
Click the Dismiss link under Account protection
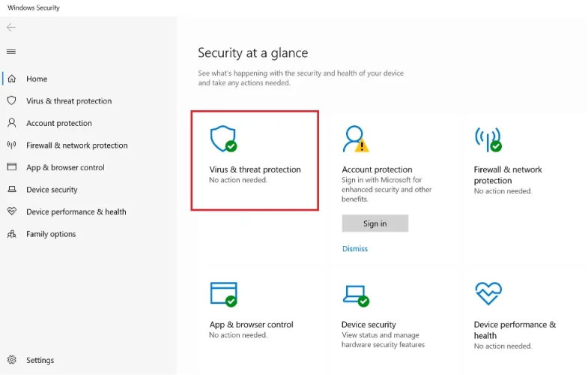click(355, 249)
